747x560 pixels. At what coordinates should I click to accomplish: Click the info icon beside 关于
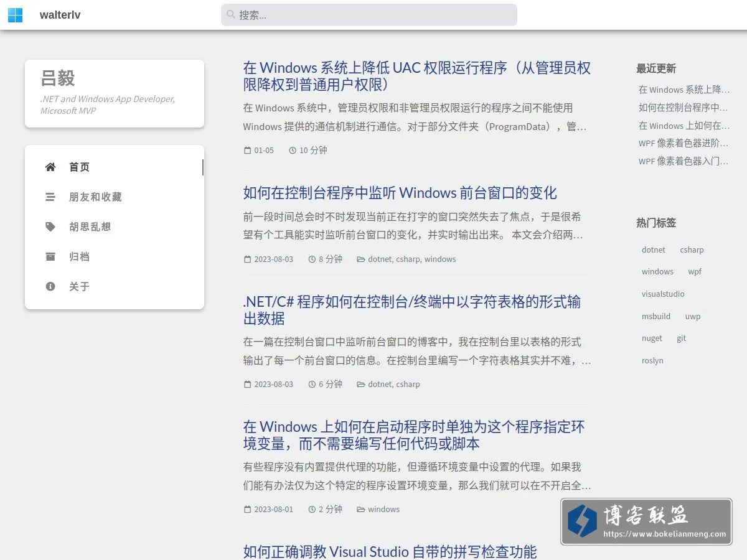pos(50,286)
